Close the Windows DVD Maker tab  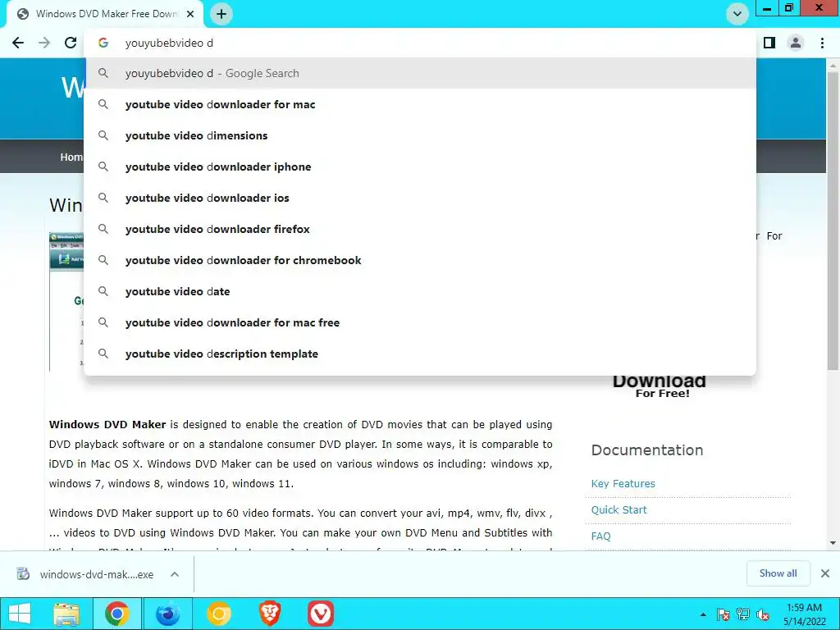point(190,14)
